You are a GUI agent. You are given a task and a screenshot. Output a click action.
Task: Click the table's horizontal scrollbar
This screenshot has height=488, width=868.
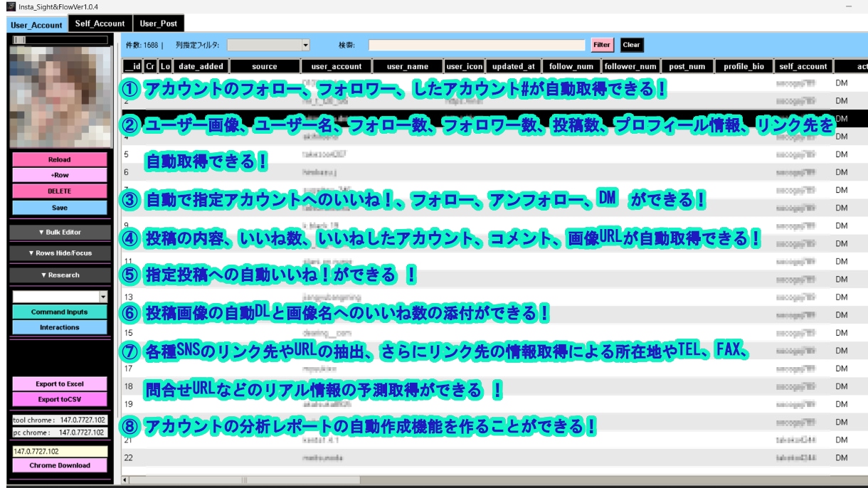tap(494, 480)
